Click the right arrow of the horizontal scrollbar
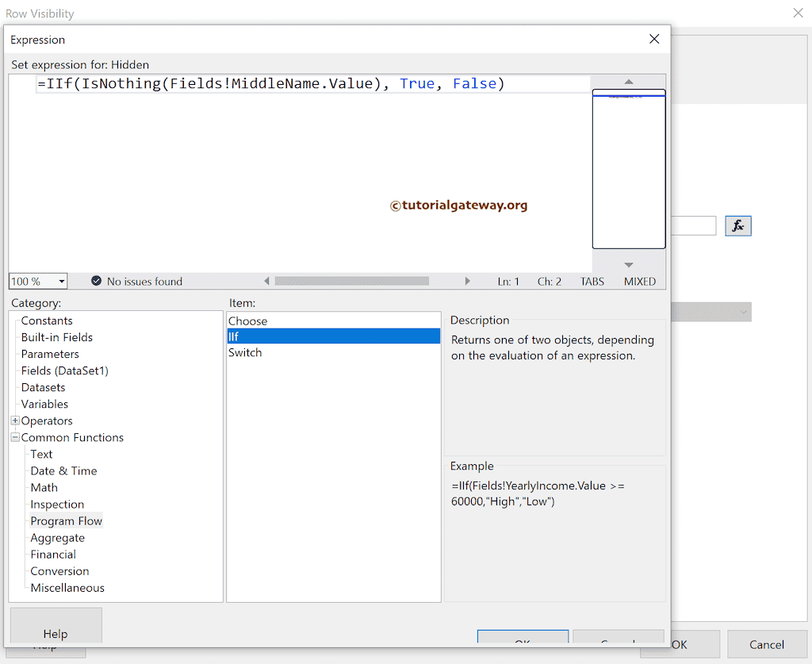Viewport: 812px width, 664px height. (467, 280)
